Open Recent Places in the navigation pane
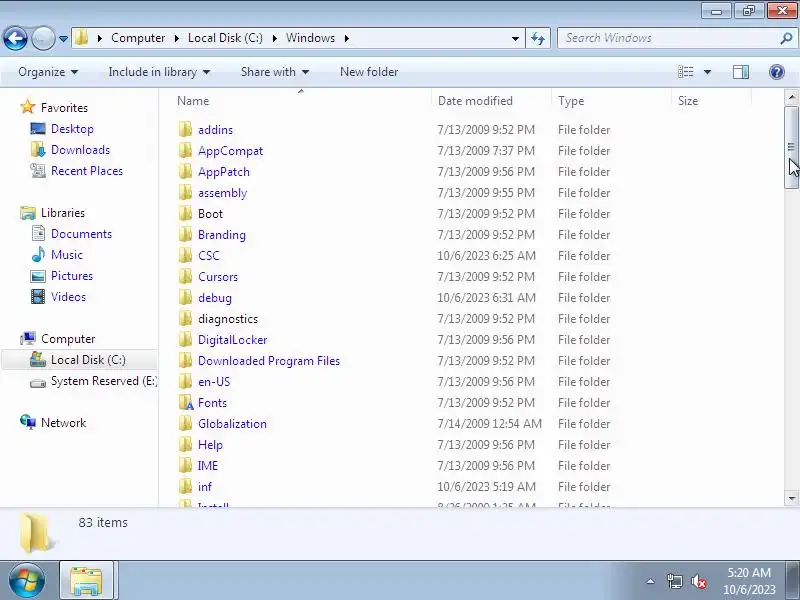This screenshot has height=600, width=800. point(87,170)
